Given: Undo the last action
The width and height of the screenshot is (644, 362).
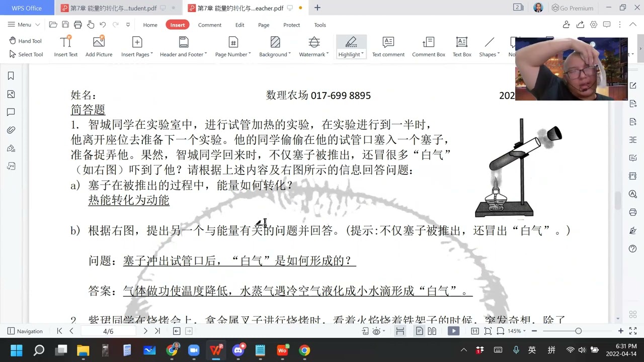Looking at the screenshot, I should [x=103, y=25].
